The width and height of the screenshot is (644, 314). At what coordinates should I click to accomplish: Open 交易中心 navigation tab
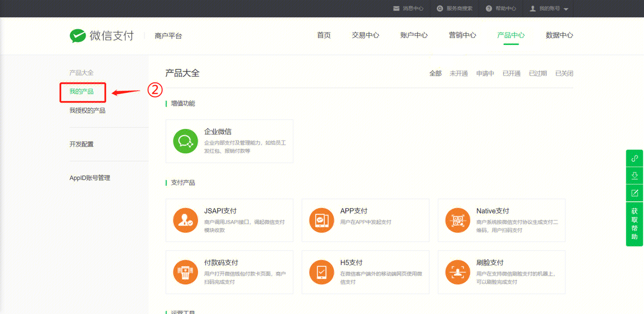(x=366, y=35)
